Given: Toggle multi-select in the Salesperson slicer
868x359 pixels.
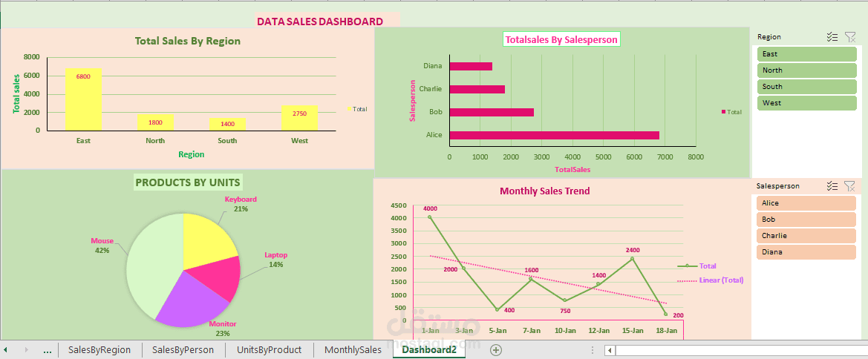Looking at the screenshot, I should (x=832, y=186).
